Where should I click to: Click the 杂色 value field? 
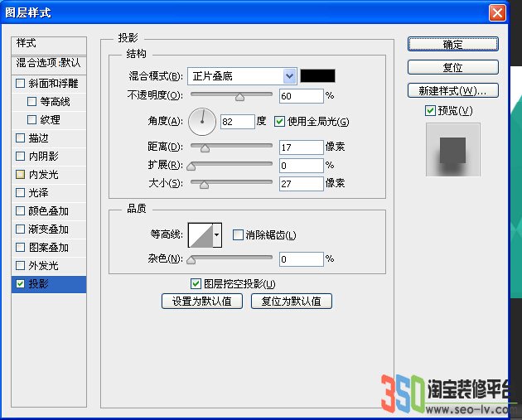(x=302, y=259)
